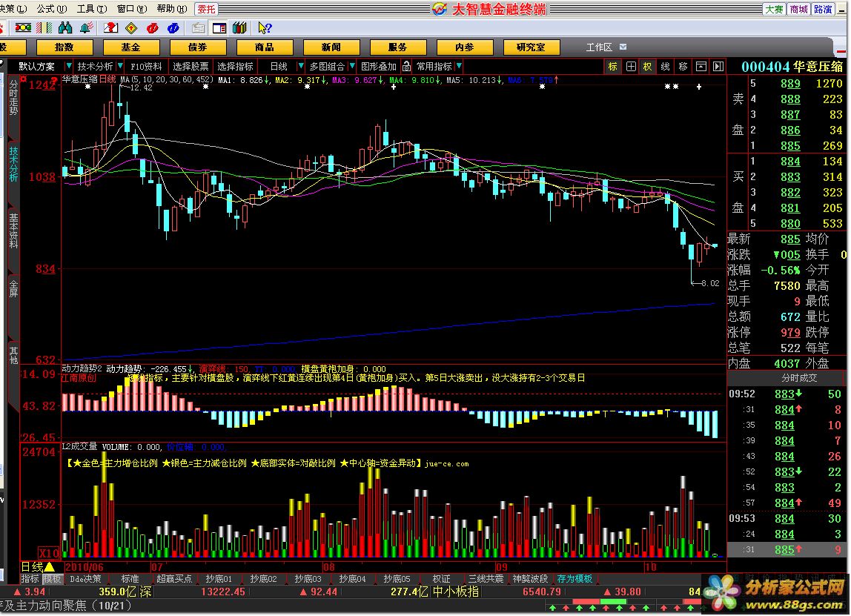The image size is (851, 616).
Task: Click the grayed clipboard icon
Action: (199, 27)
